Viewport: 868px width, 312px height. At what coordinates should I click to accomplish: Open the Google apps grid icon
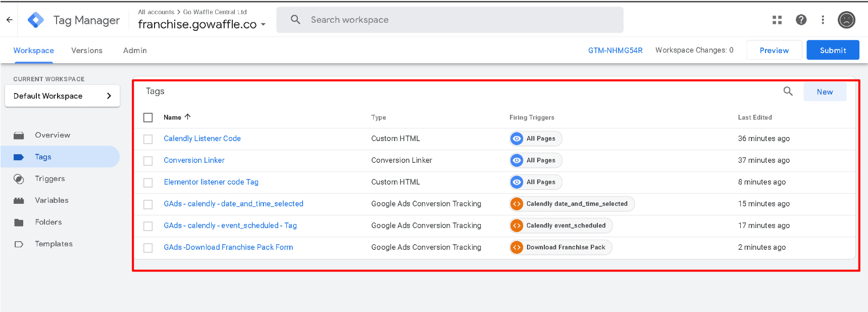tap(777, 20)
